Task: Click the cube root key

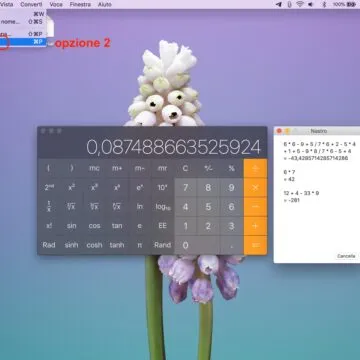Action: 94,207
